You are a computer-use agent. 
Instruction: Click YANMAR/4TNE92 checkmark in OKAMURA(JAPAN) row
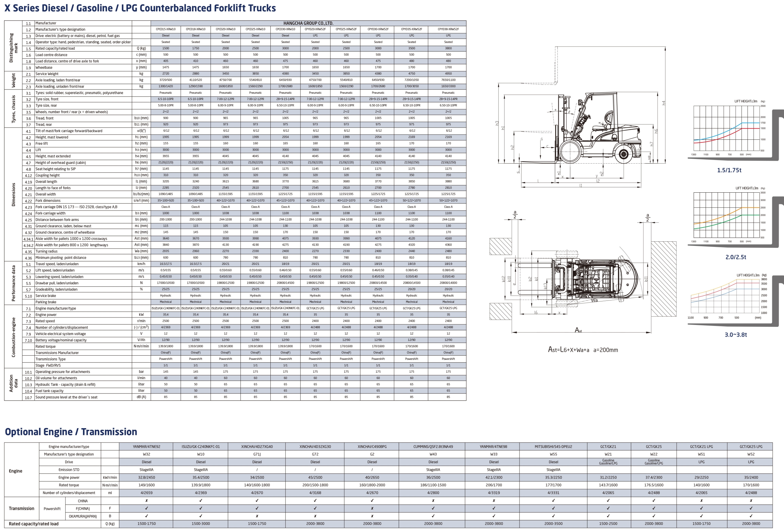[146, 516]
